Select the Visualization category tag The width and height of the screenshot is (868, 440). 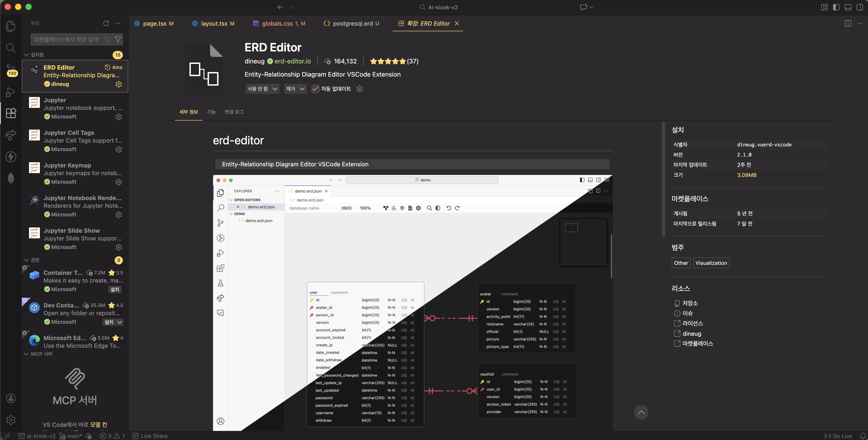pyautogui.click(x=711, y=263)
